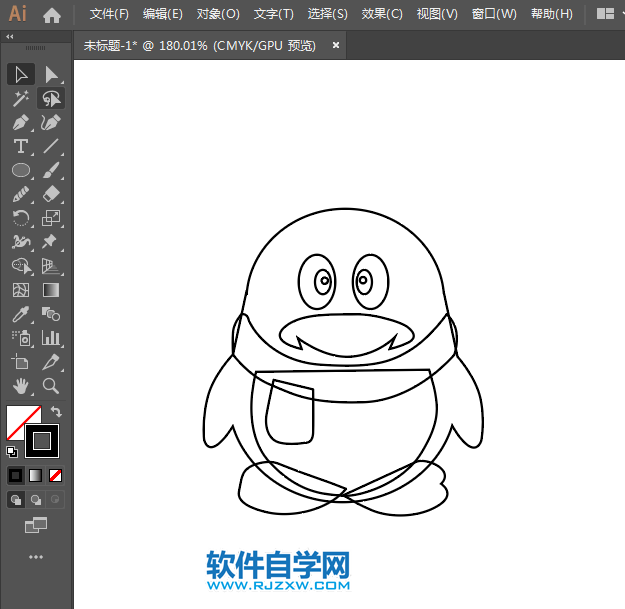
Task: Select the Perspective Grid tool
Action: point(51,266)
